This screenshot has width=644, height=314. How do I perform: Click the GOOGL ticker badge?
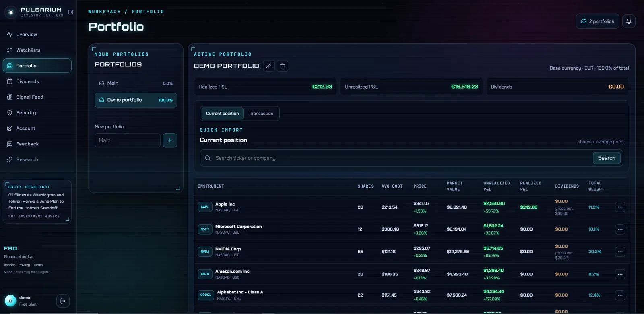[206, 295]
